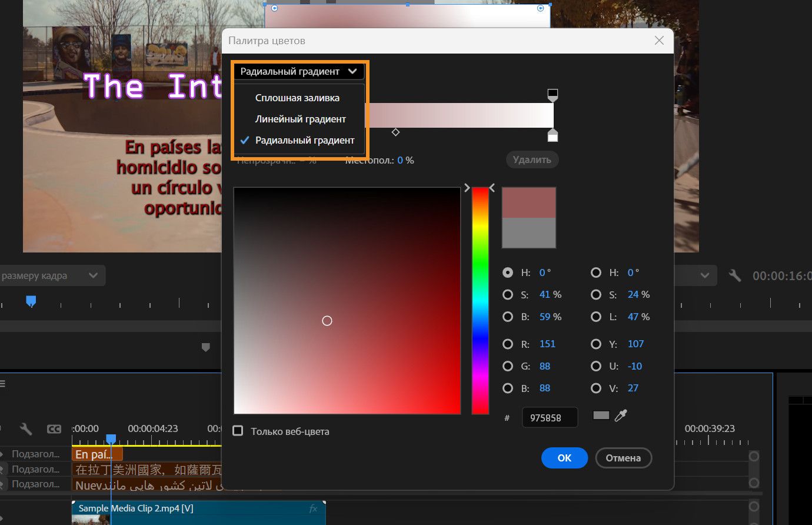
Task: Click the fx badge on video clip
Action: click(x=313, y=509)
